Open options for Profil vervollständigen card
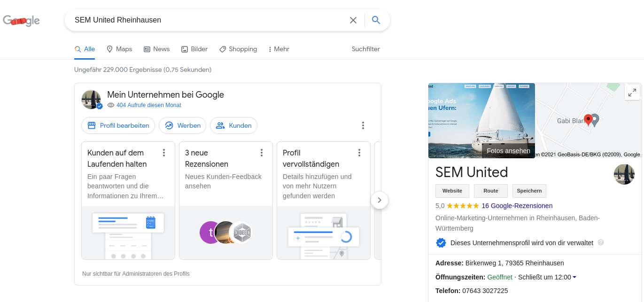Viewport: 644px width, 302px height. pyautogui.click(x=359, y=153)
